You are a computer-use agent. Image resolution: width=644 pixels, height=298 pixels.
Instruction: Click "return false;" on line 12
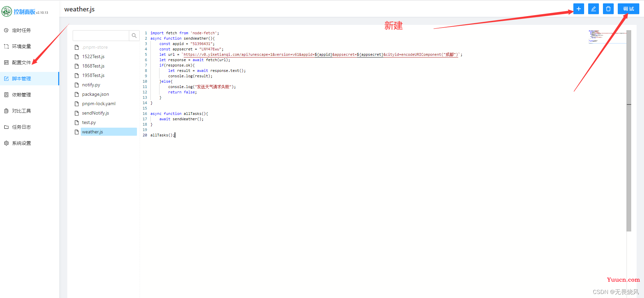182,92
